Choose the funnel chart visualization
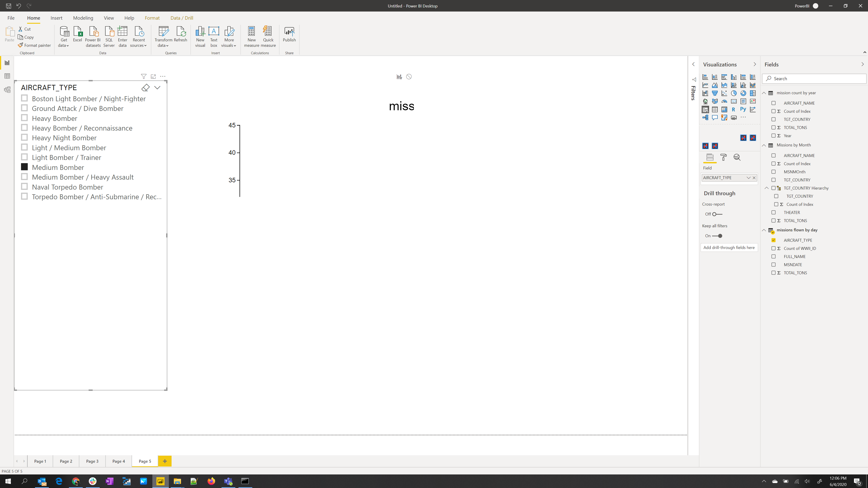868x488 pixels. point(715,93)
